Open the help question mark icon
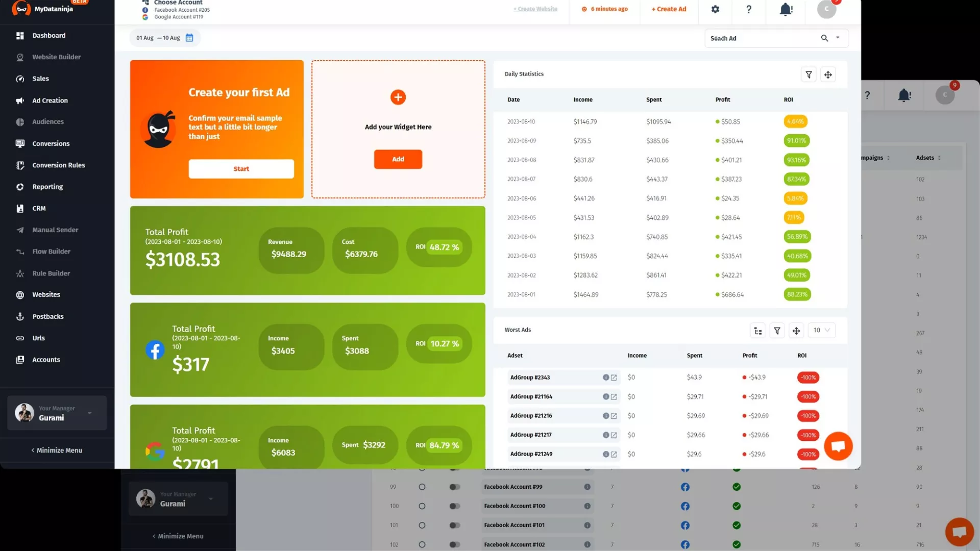 point(749,9)
